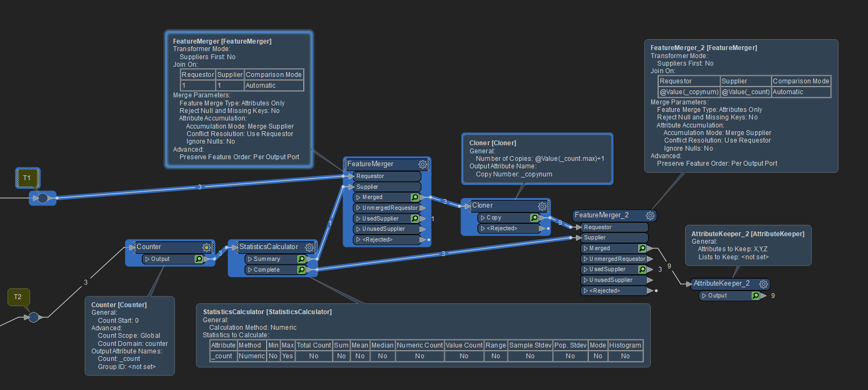Viewport: 868px width, 390px height.
Task: Inspect cached features on FeatureMerger UsedSupplier port
Action: 415,218
